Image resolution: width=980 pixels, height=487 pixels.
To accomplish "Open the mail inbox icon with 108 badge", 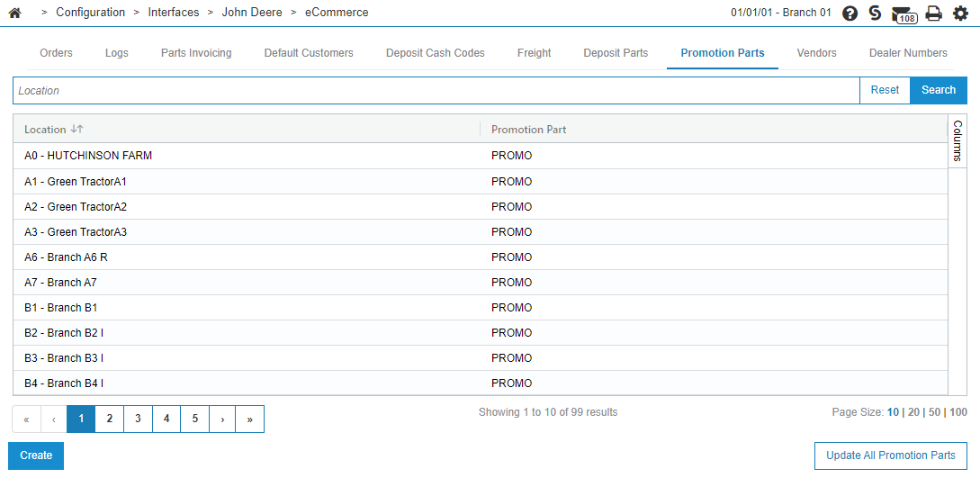I will click(x=903, y=14).
